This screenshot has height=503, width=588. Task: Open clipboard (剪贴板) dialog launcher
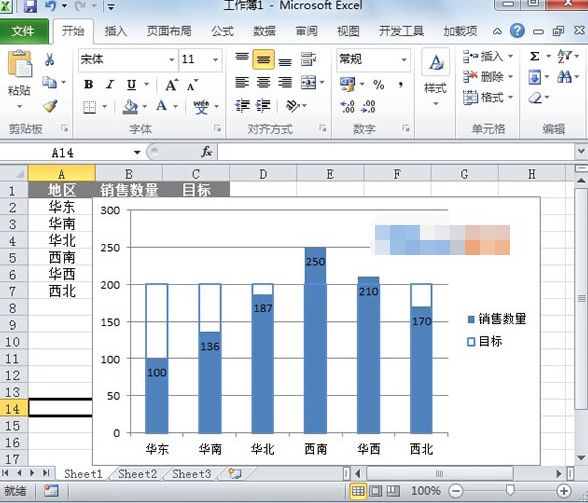pos(64,129)
